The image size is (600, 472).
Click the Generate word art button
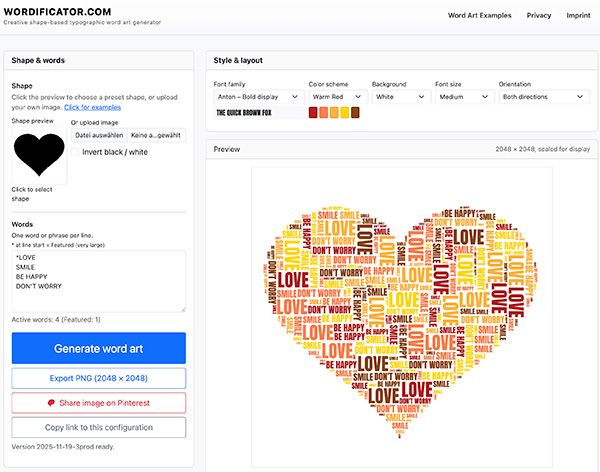99,348
